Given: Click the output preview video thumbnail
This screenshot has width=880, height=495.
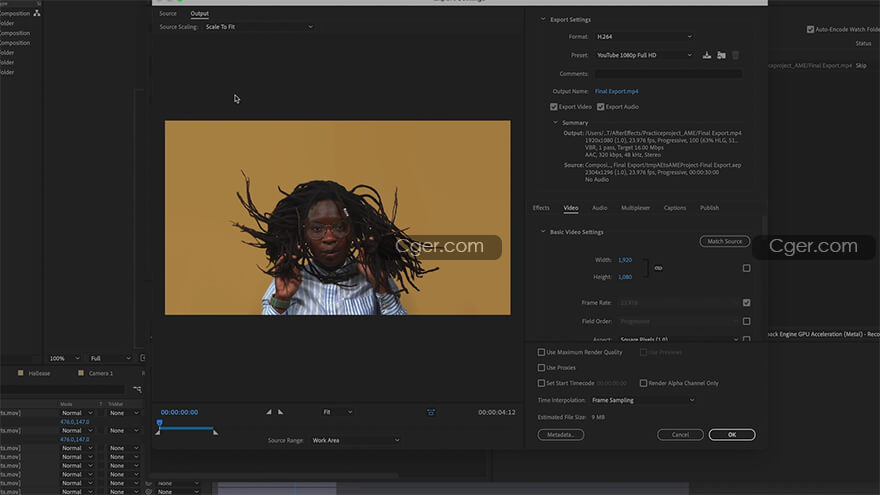Looking at the screenshot, I should tap(338, 217).
